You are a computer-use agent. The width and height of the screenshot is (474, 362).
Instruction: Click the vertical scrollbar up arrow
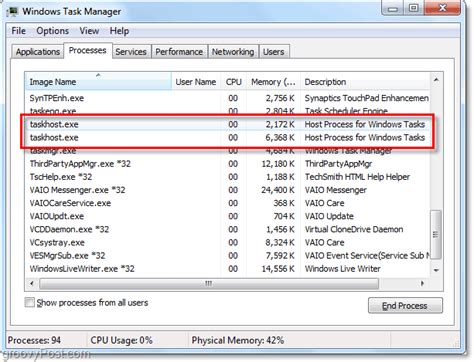436,80
